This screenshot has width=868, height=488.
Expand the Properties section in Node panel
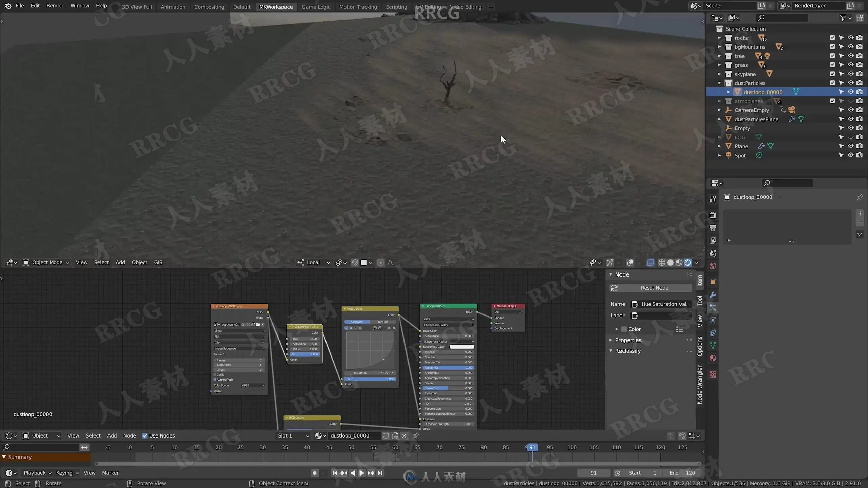click(628, 340)
